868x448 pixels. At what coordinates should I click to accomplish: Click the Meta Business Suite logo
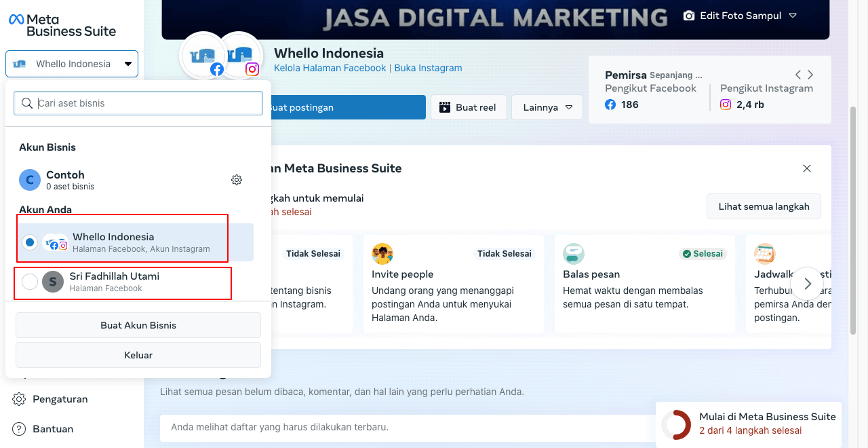click(62, 25)
